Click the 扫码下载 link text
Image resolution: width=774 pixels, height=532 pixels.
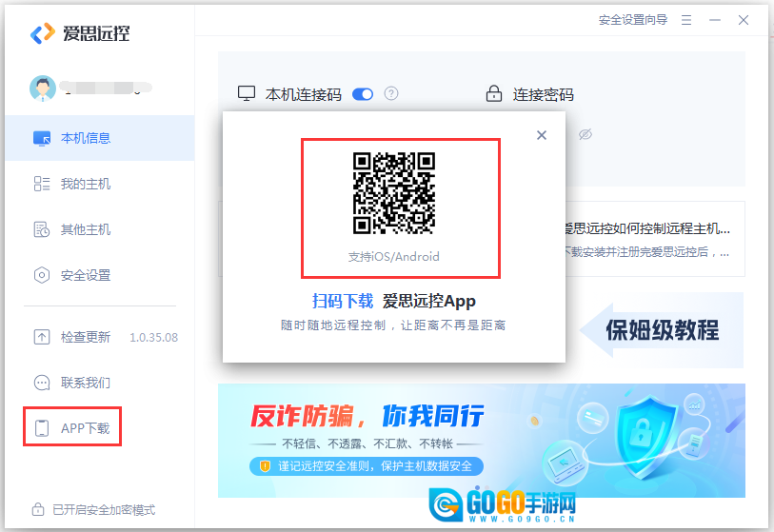click(343, 301)
